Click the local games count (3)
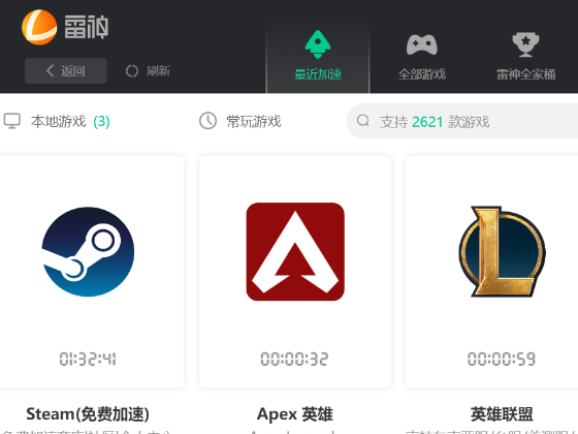Image resolution: width=578 pixels, height=434 pixels. tap(102, 121)
